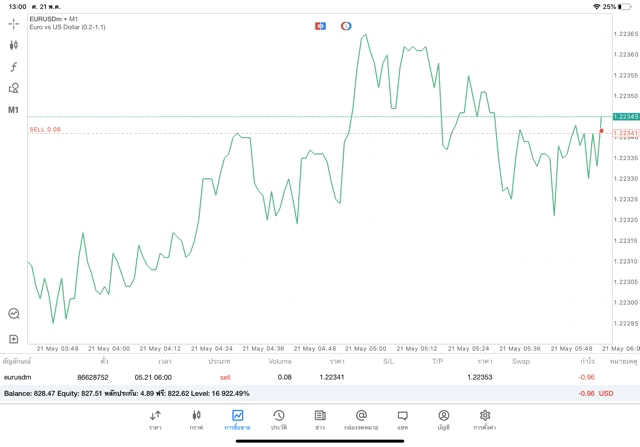This screenshot has width=640, height=447.
Task: Select the highlighted trade tab
Action: point(237,420)
